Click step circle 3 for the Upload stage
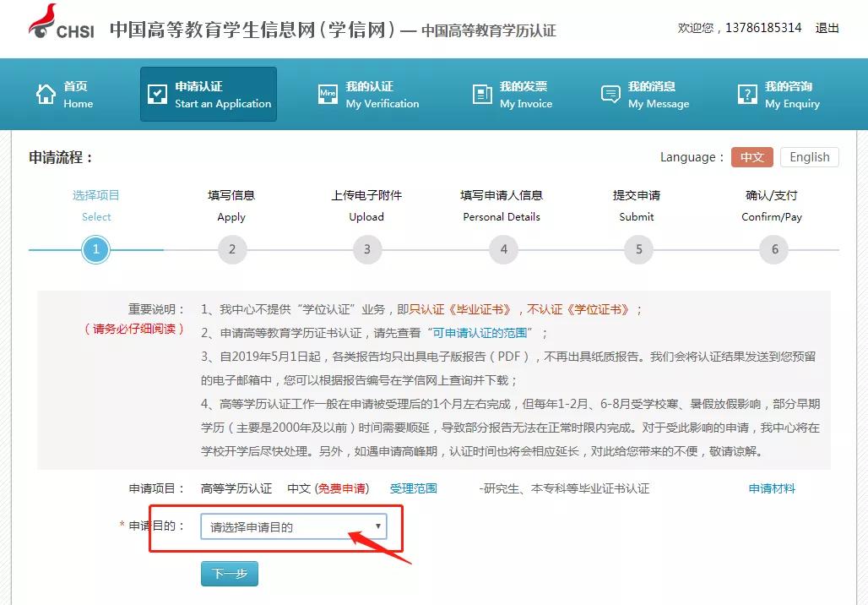The width and height of the screenshot is (868, 605). 366,249
